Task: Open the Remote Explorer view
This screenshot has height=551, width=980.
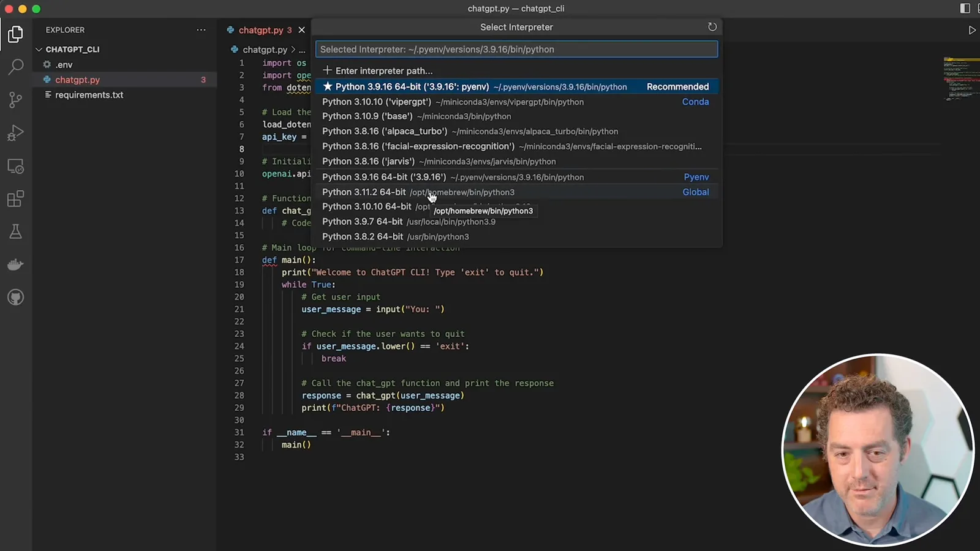Action: (x=16, y=166)
